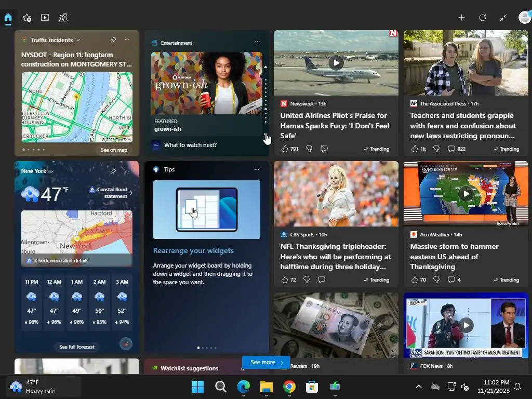532x399 pixels.
Task: Expand the New York location dropdown
Action: pos(51,171)
